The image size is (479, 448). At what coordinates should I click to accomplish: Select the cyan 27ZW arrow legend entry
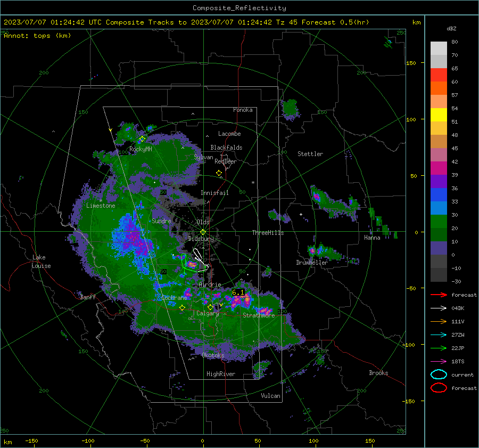(439, 335)
